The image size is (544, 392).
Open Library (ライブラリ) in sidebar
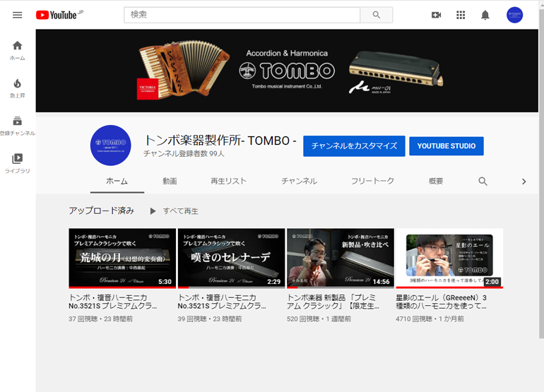point(18,163)
